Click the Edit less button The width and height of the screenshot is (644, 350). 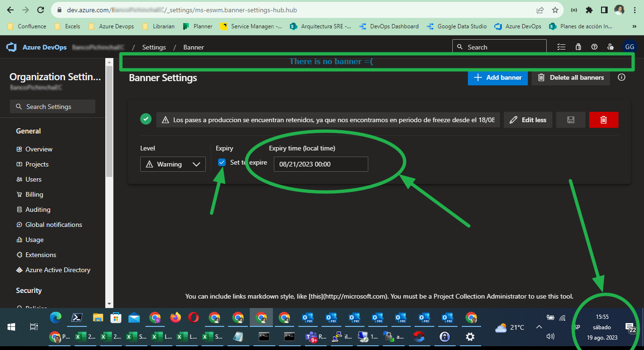pyautogui.click(x=528, y=119)
